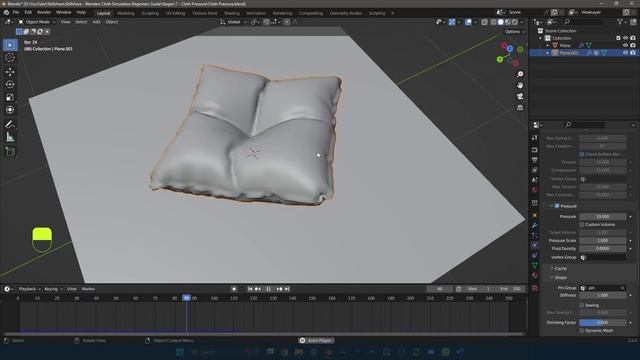640x360 pixels.
Task: Open the timeline Marker menu
Action: click(x=88, y=289)
